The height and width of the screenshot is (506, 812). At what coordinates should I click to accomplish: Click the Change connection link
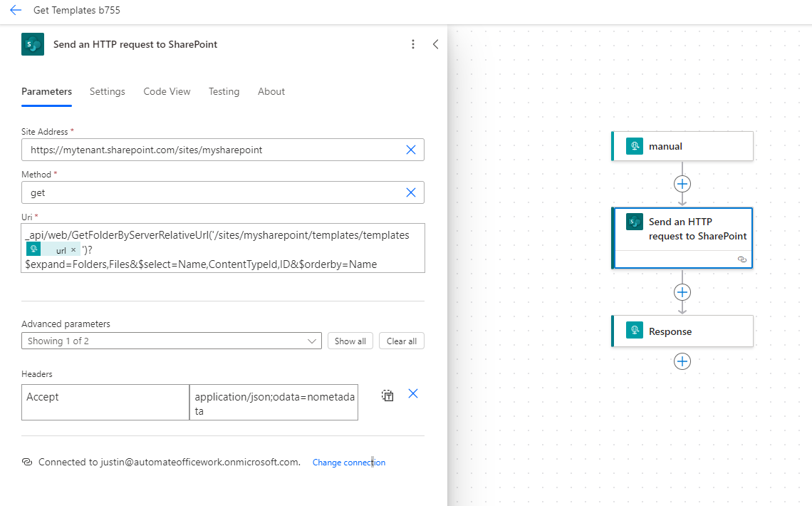tap(348, 463)
